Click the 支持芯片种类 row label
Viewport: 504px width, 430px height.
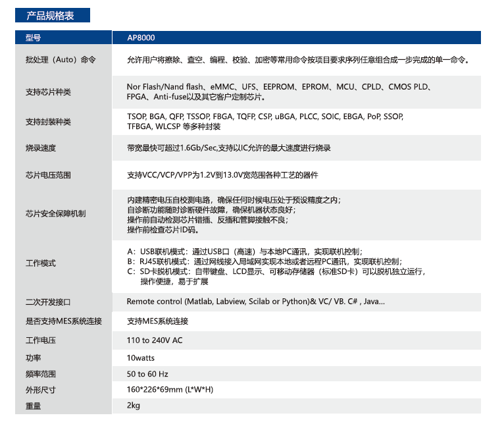pyautogui.click(x=48, y=92)
